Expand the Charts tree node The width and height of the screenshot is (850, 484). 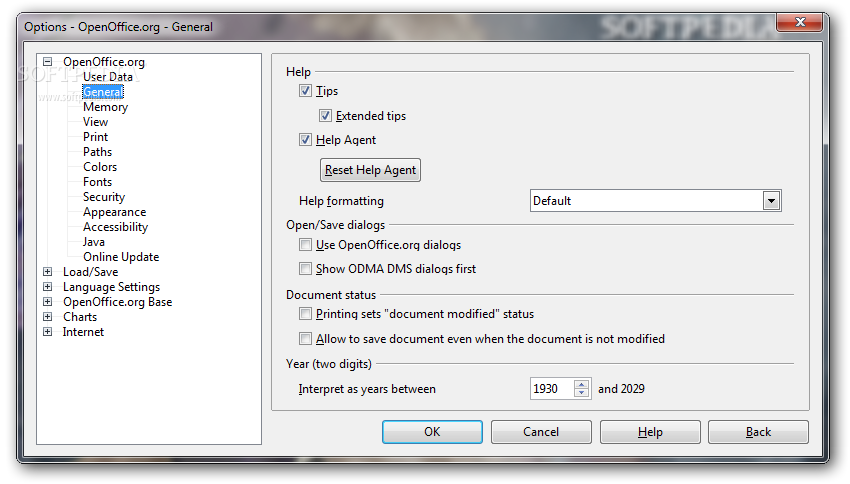[48, 317]
